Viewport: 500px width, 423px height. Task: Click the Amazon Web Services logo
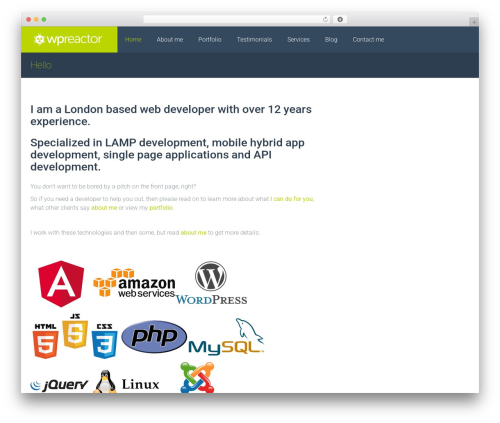point(134,283)
